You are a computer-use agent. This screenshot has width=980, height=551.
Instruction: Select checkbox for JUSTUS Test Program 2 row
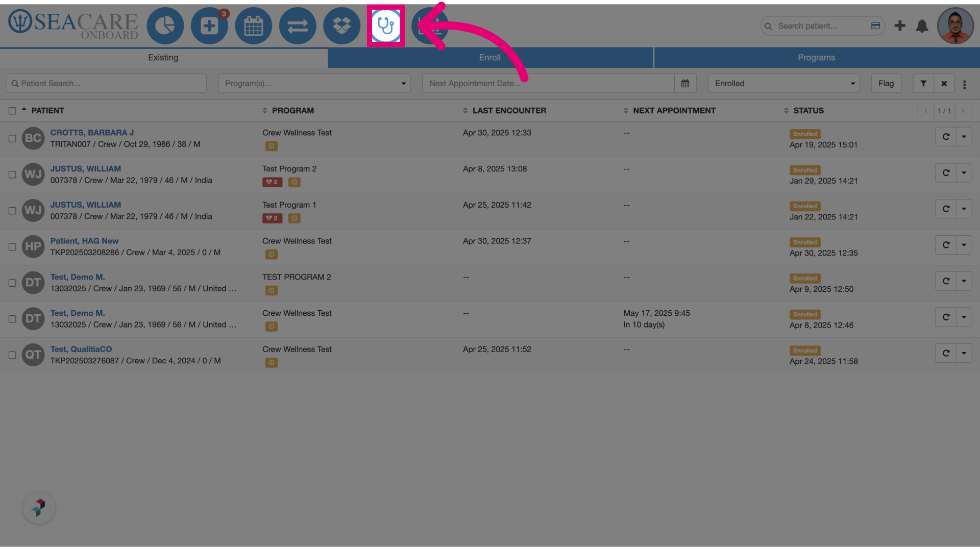click(x=12, y=174)
